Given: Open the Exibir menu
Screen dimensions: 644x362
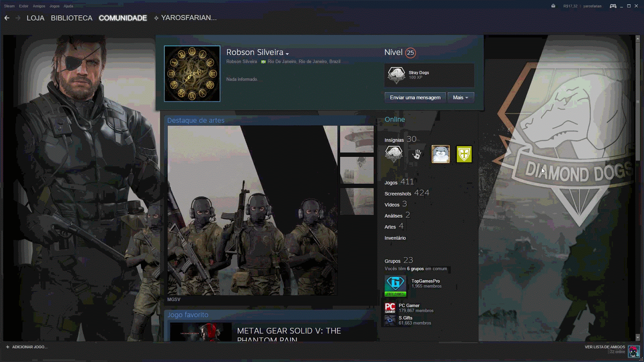Looking at the screenshot, I should tap(24, 6).
